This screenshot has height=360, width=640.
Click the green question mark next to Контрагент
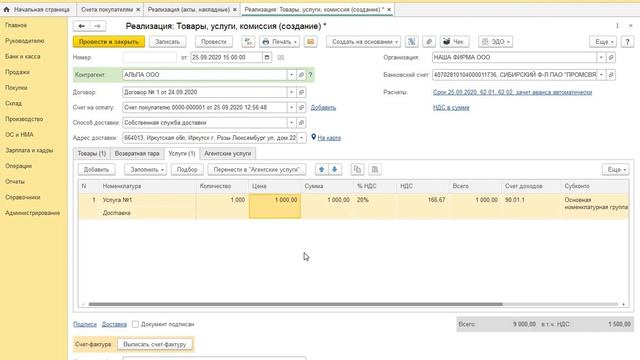coord(310,75)
